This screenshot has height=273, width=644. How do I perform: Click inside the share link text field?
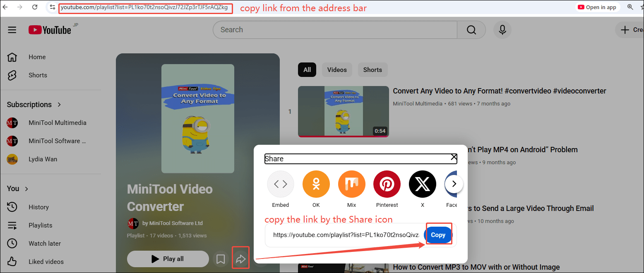[x=344, y=235]
